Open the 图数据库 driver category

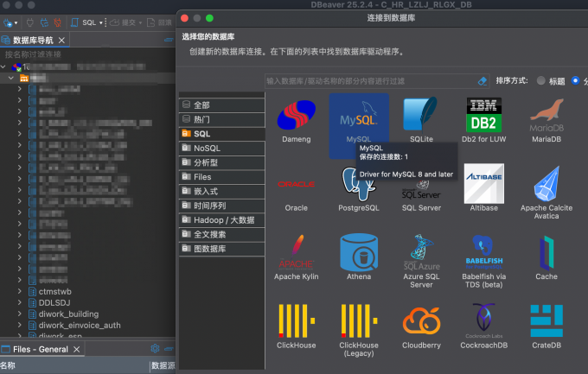point(222,249)
